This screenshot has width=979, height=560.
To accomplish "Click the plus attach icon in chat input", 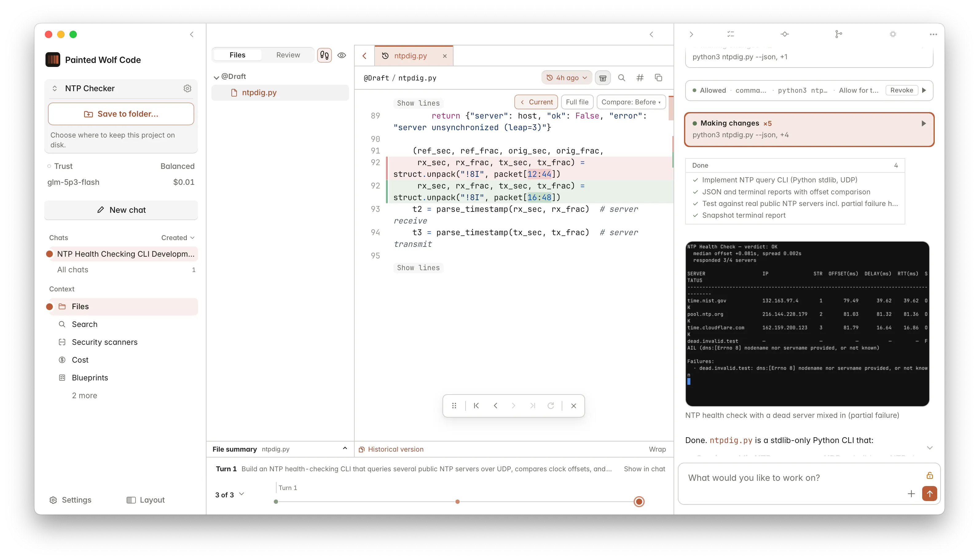I will (x=911, y=493).
